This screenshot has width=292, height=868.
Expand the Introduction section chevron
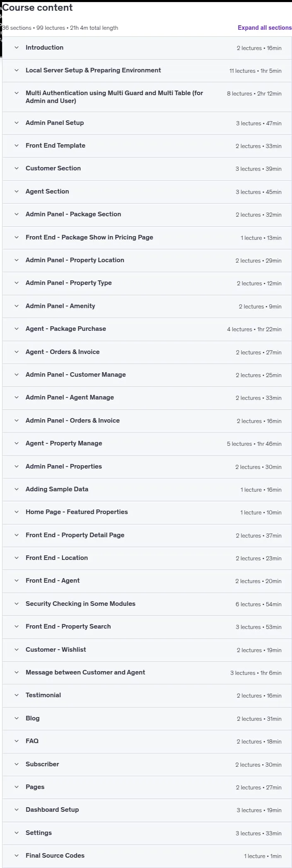pyautogui.click(x=17, y=48)
